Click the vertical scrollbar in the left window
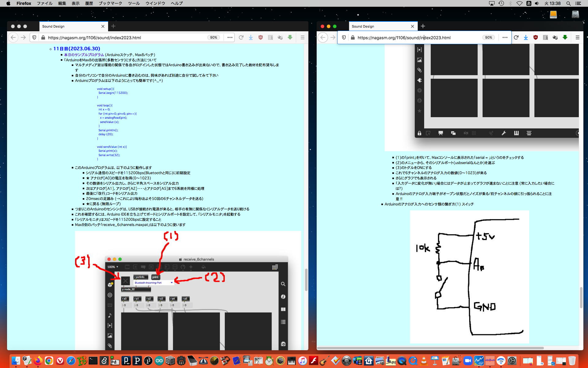This screenshot has width=588, height=368. pos(306,280)
